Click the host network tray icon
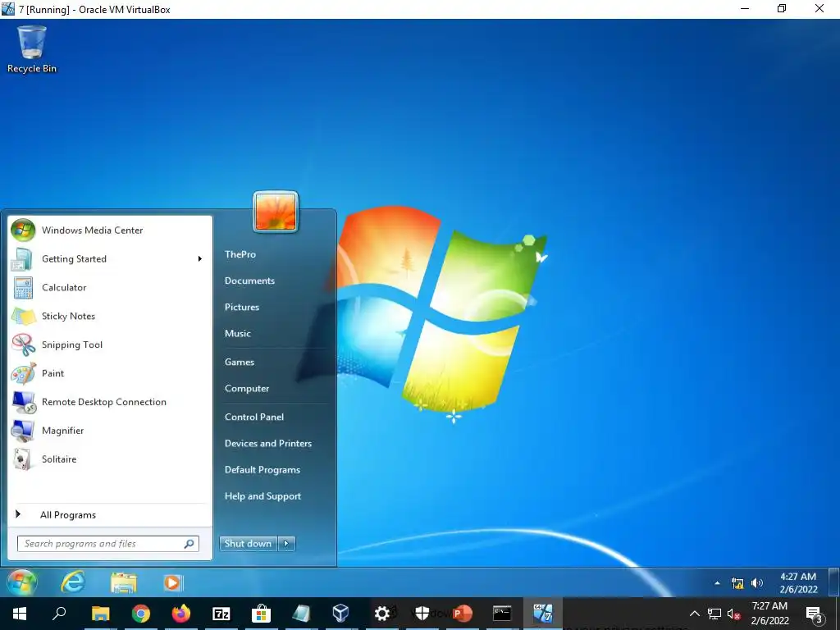This screenshot has width=840, height=630. tap(714, 614)
